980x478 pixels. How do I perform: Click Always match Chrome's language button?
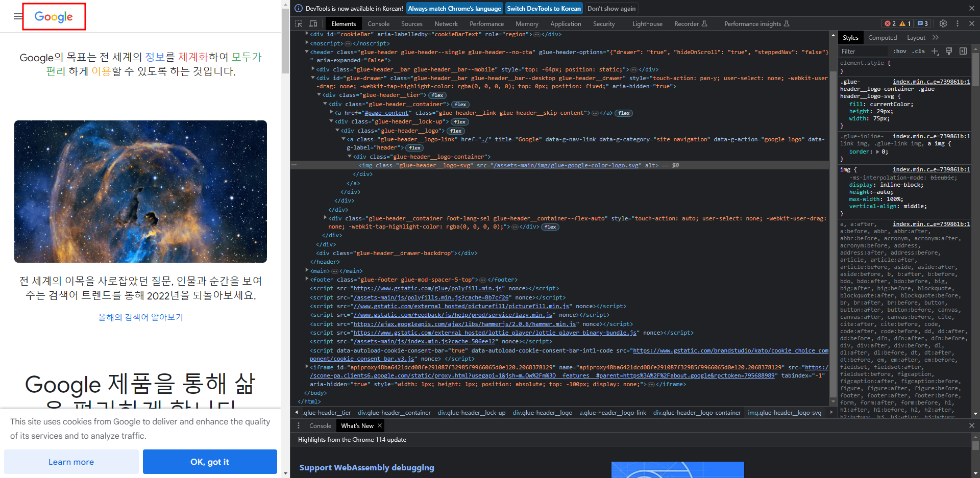454,8
